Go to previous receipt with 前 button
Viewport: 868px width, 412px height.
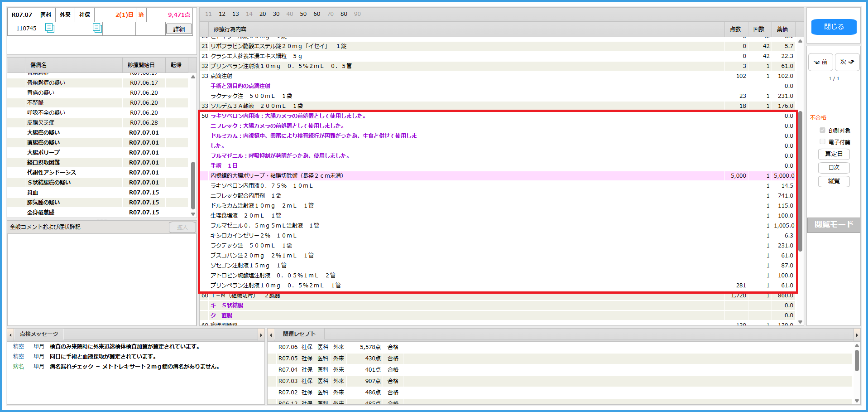820,62
